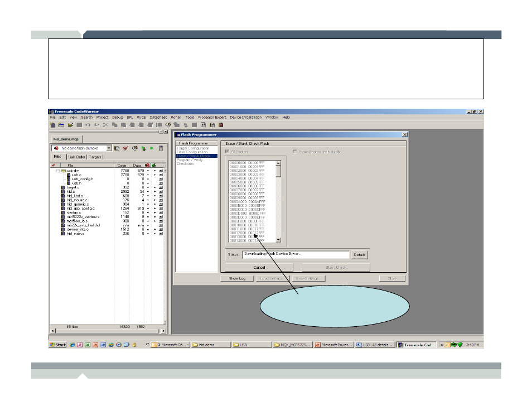
Task: Click the file icon beside startup.c
Action: [x=63, y=212]
